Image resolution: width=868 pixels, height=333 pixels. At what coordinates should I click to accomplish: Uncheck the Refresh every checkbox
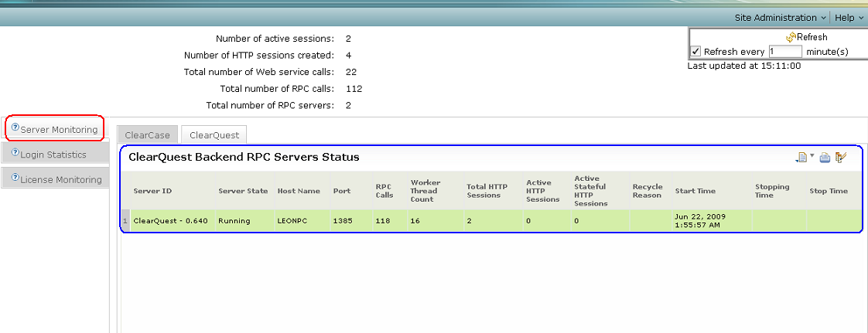(695, 52)
